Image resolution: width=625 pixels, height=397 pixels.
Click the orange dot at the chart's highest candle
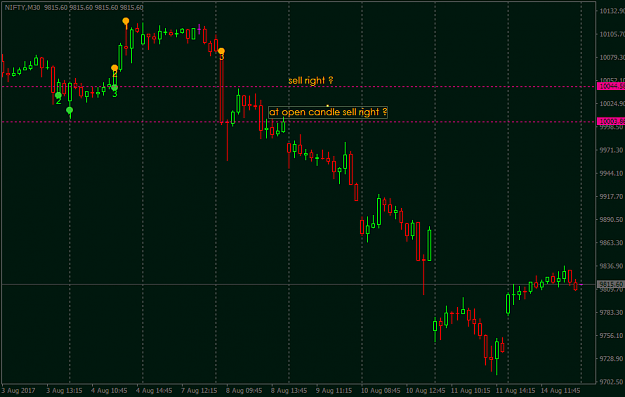tap(126, 21)
